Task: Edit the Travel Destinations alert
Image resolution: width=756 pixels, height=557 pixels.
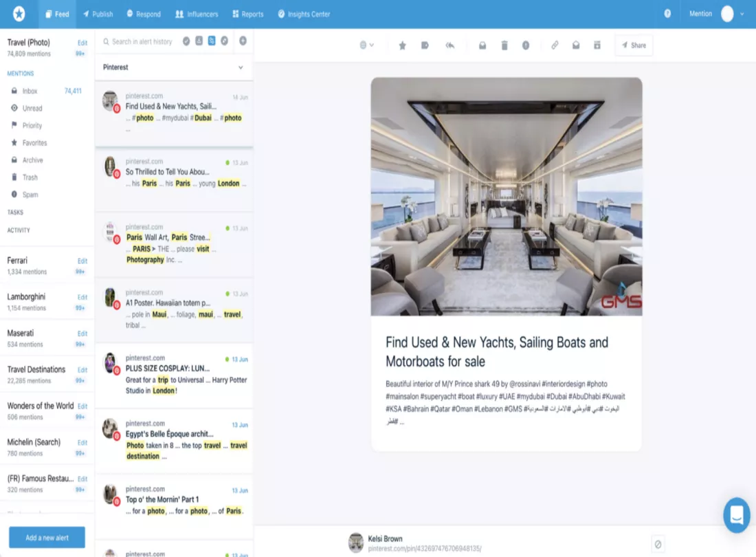Action: (x=82, y=370)
